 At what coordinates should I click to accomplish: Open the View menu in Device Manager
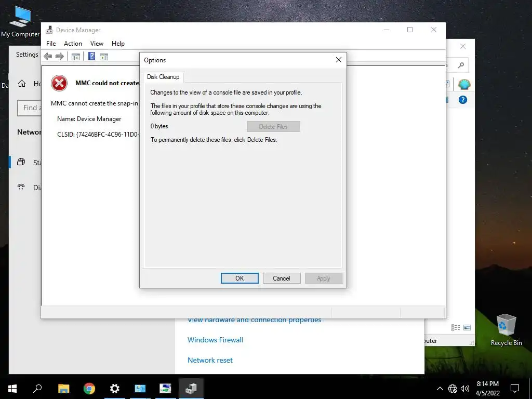pos(97,44)
